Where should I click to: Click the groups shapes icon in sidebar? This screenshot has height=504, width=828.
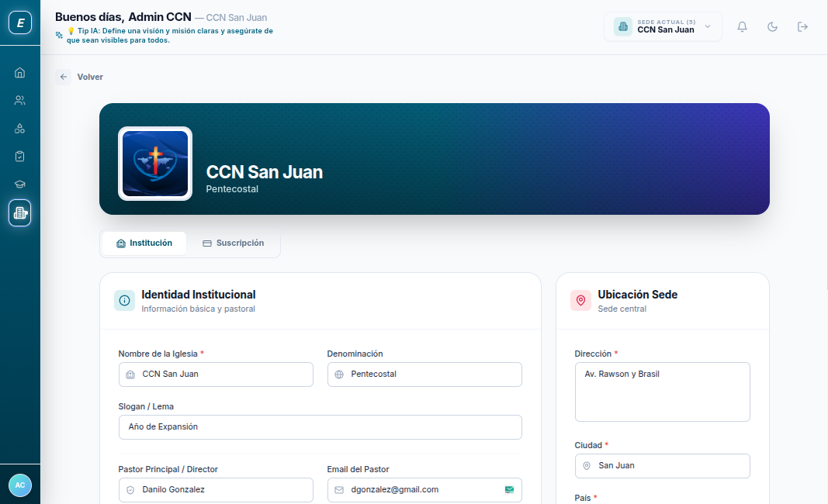20,129
